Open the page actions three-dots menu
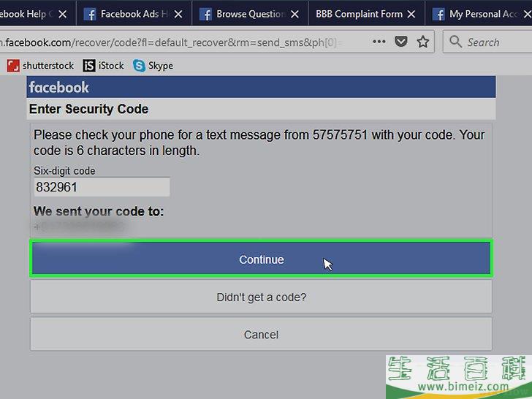 [379, 42]
